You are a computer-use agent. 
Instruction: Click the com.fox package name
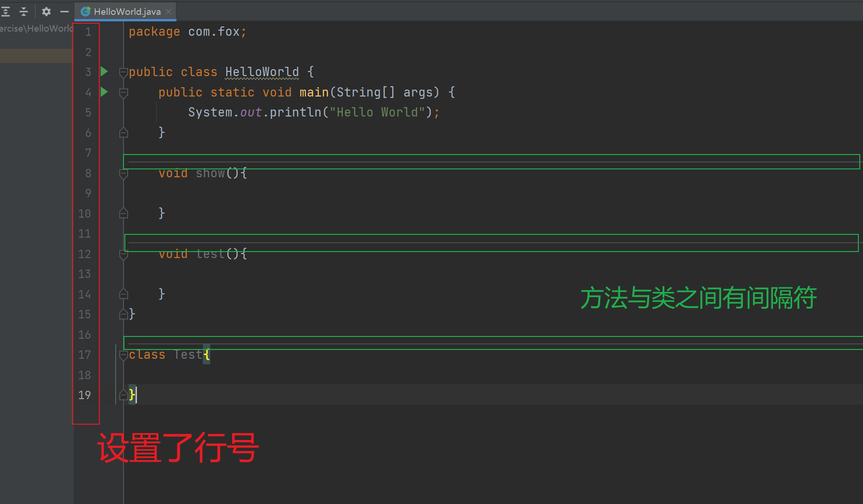tap(214, 32)
